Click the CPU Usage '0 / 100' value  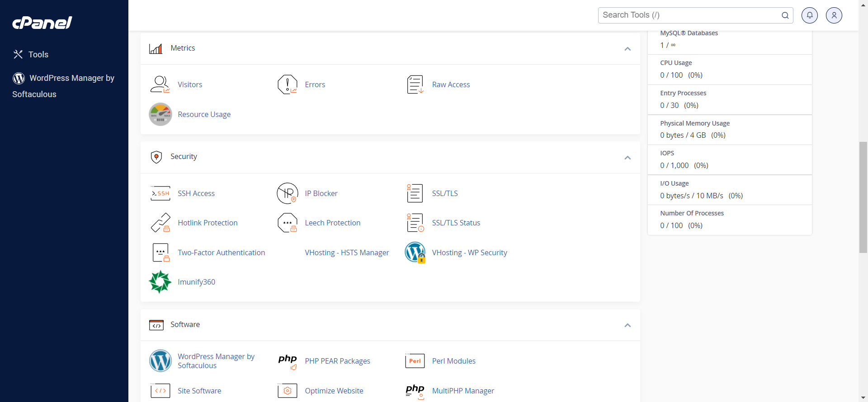coord(671,75)
